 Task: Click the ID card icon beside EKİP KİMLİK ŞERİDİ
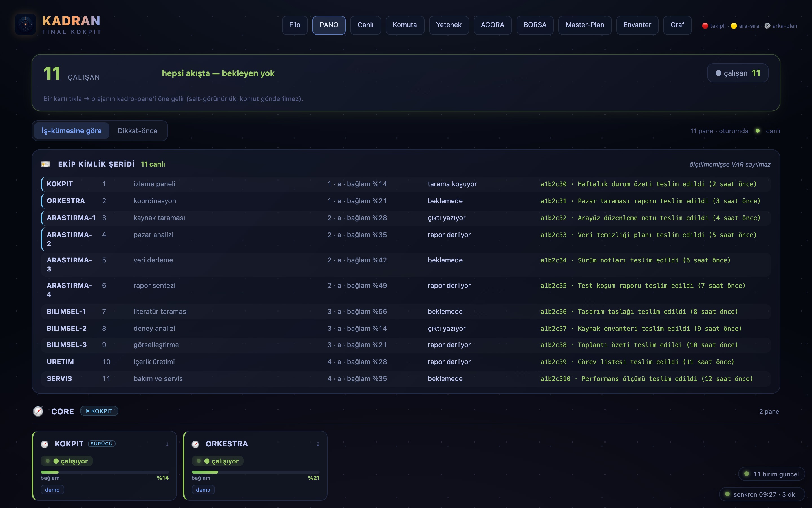point(46,164)
